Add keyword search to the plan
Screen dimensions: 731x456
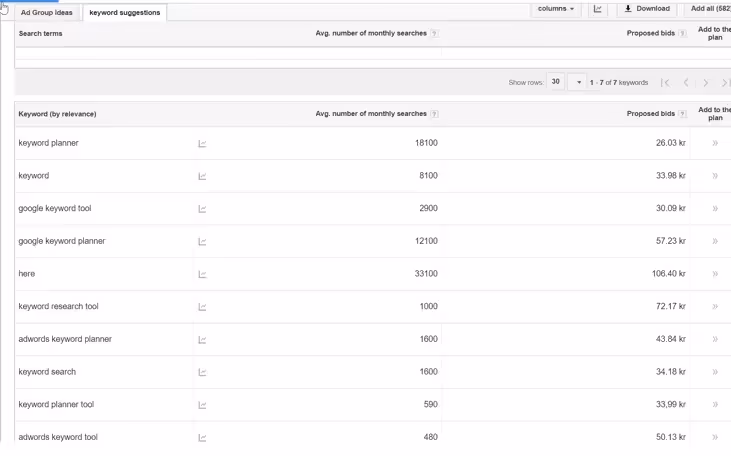click(x=715, y=372)
